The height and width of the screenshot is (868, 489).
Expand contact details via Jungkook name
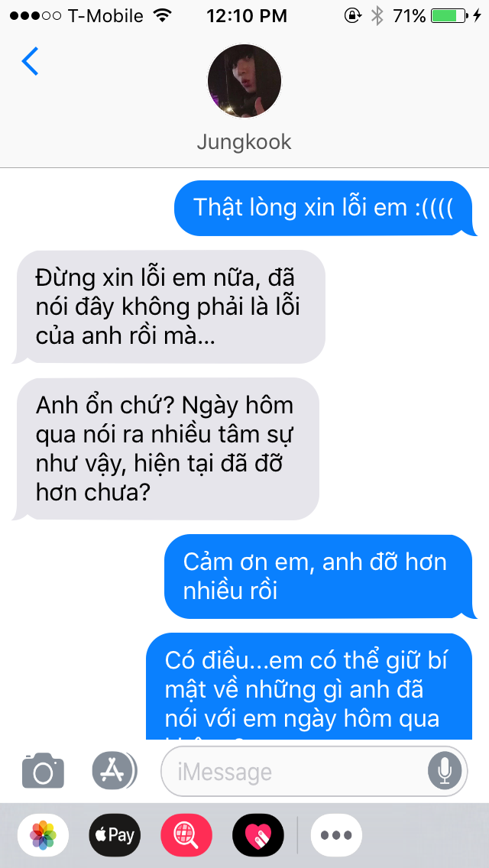pyautogui.click(x=244, y=141)
